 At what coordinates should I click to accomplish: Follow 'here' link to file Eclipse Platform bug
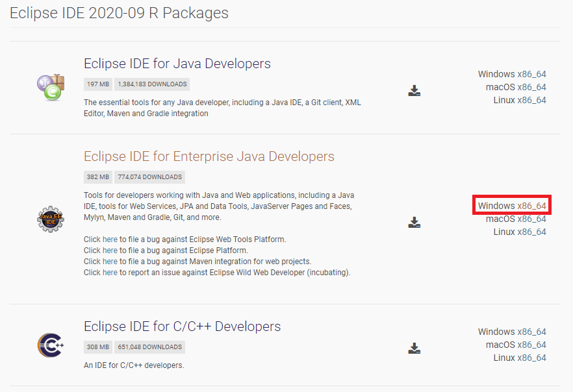[x=110, y=251]
